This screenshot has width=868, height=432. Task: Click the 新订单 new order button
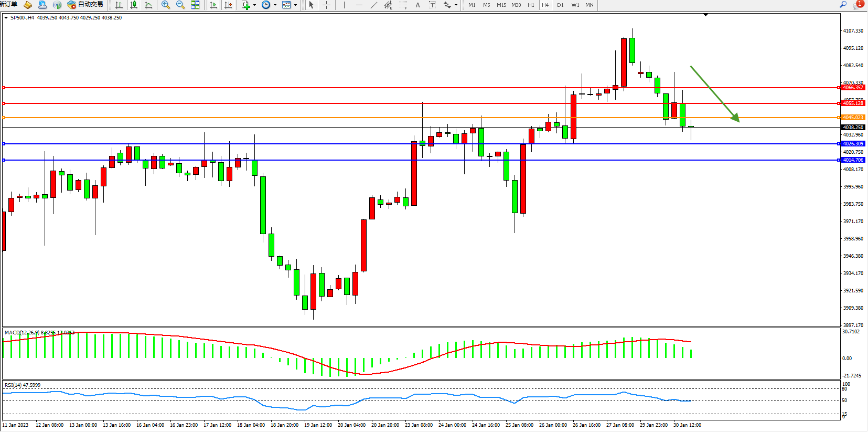[8, 4]
